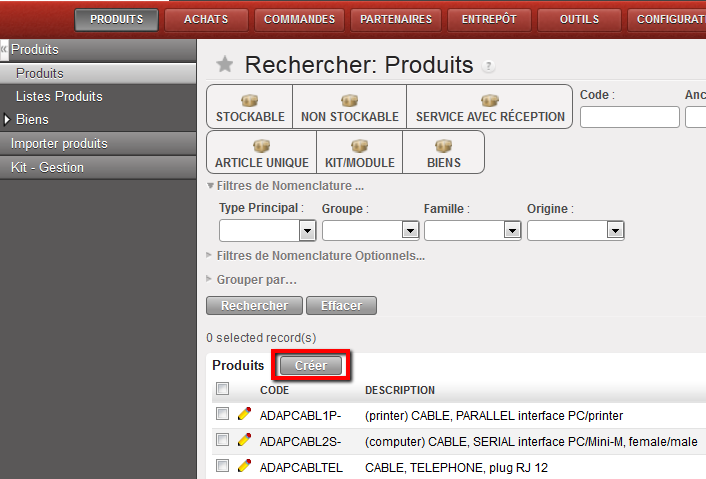Click the Créer button
Viewport: 706px width, 479px height.
[311, 366]
